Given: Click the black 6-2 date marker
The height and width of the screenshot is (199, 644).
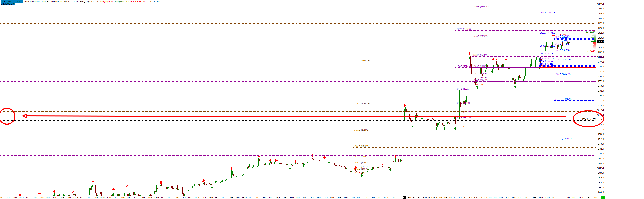Looking at the screenshot, I should (x=405, y=197).
